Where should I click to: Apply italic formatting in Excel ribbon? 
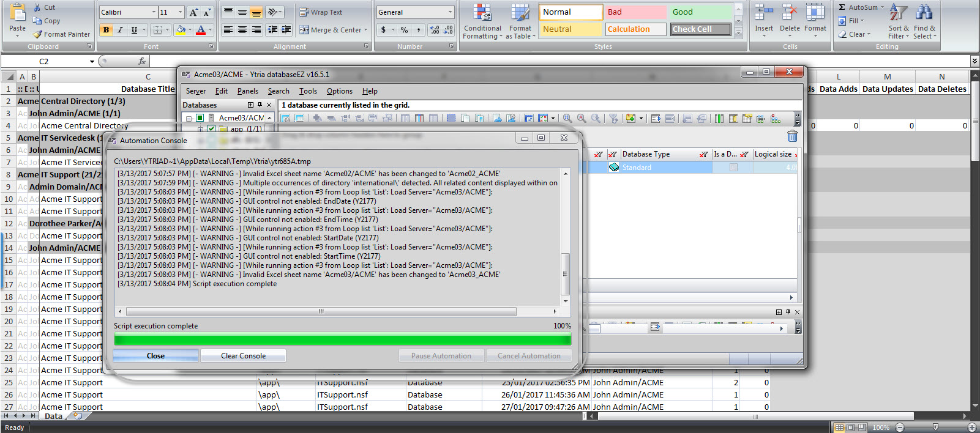pos(120,29)
